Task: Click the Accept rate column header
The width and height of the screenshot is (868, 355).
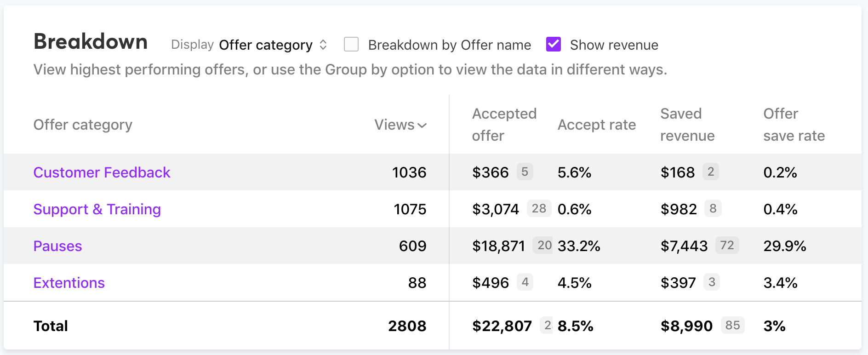Action: 596,125
